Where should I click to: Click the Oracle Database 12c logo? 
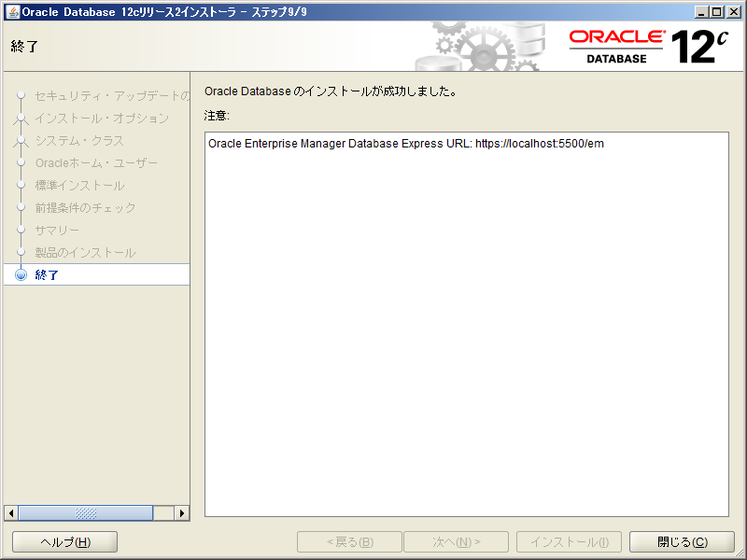648,46
